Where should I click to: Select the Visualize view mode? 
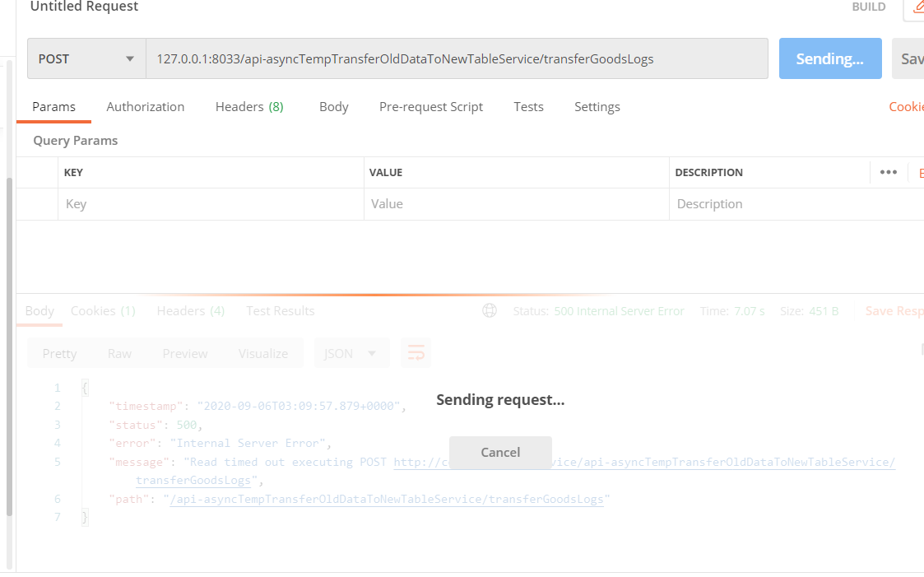tap(263, 354)
